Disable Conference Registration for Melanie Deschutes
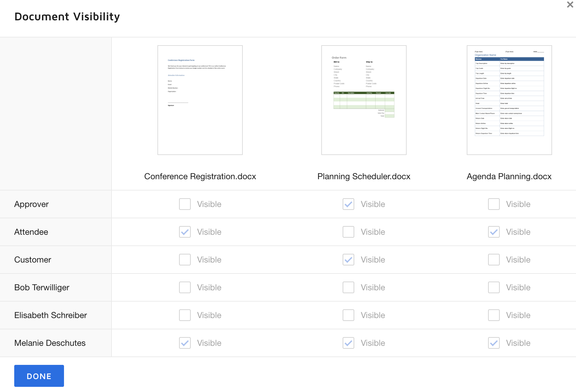 tap(185, 343)
